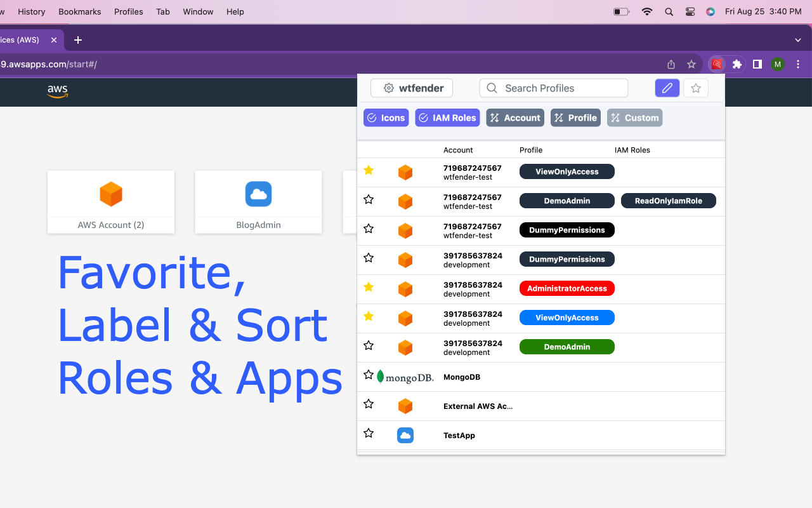Expand the tab search chevron dropdown
Viewport: 812px width, 508px height.
pos(798,40)
